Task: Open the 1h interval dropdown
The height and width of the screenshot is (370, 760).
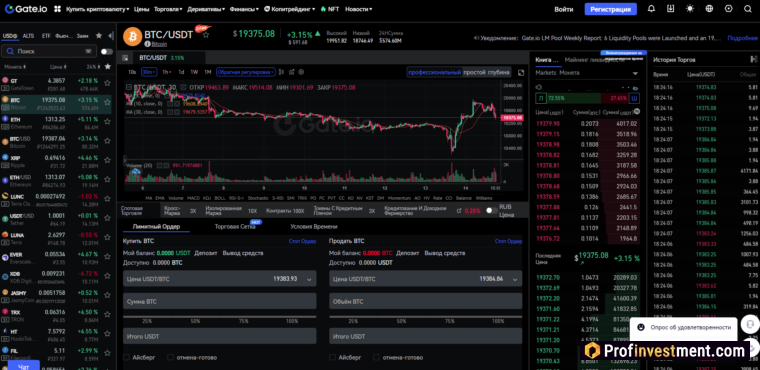Action: click(167, 72)
